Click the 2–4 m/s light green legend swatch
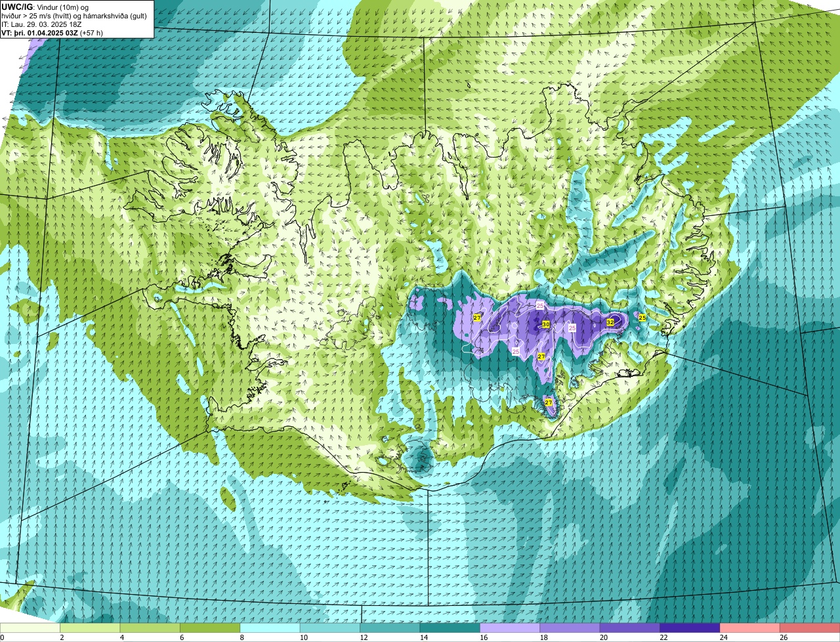The width and height of the screenshot is (840, 642). [x=90, y=628]
